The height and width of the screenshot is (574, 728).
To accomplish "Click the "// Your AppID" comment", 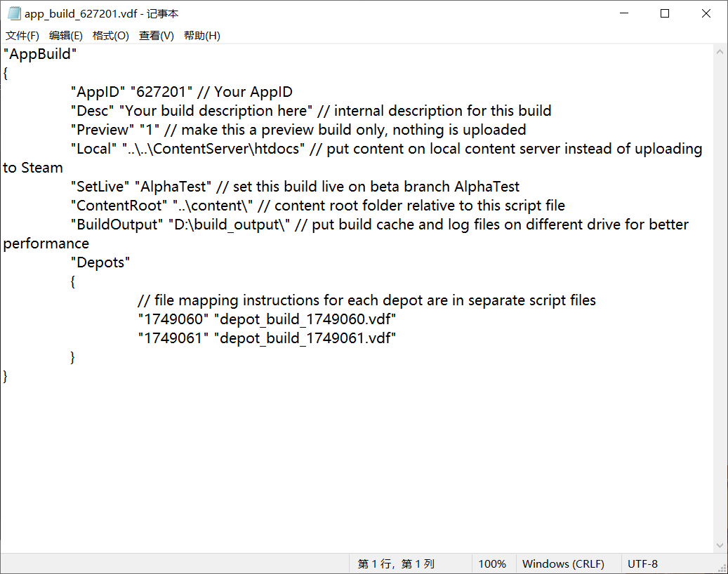I will tap(245, 92).
